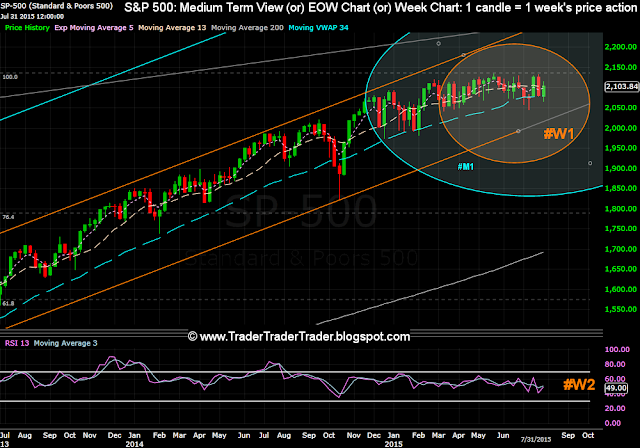Select Moving Average 13 legend entry

(x=172, y=28)
